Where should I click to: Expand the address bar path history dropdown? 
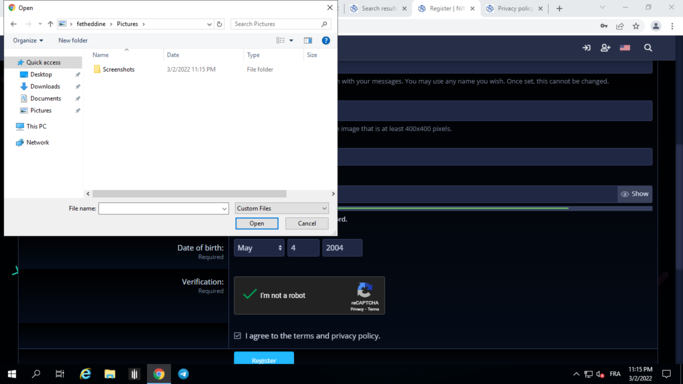pyautogui.click(x=210, y=24)
